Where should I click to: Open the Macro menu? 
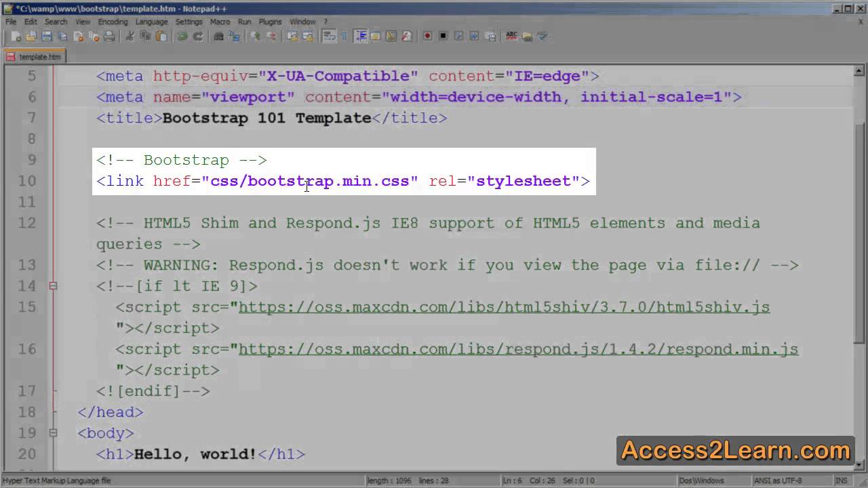pos(220,22)
